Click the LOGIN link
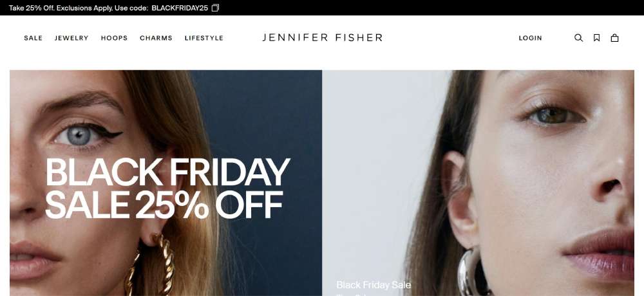This screenshot has width=644, height=296. pyautogui.click(x=530, y=38)
